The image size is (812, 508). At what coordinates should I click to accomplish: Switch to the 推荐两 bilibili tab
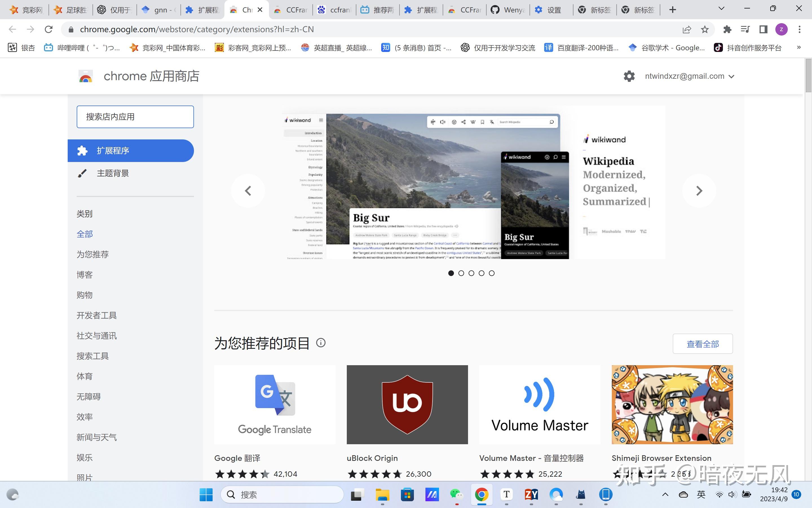(378, 10)
